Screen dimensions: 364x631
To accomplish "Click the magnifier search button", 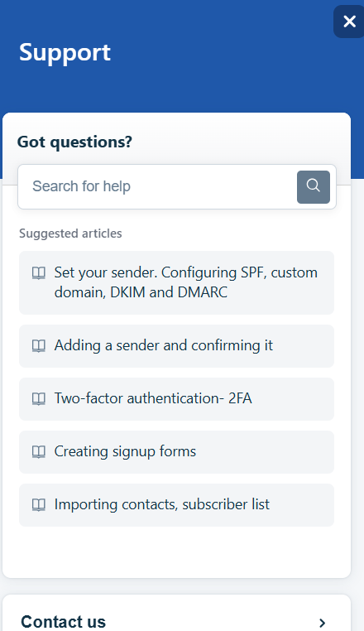I will [314, 186].
